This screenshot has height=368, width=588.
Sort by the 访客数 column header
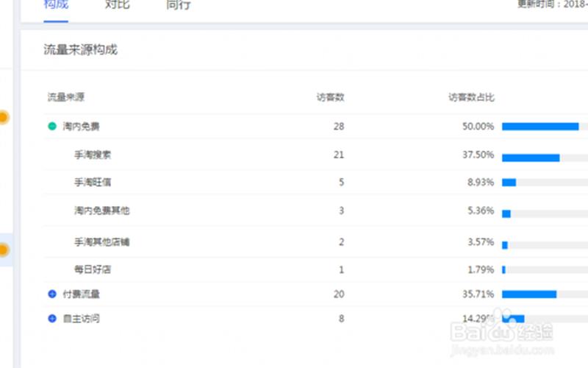pyautogui.click(x=330, y=97)
